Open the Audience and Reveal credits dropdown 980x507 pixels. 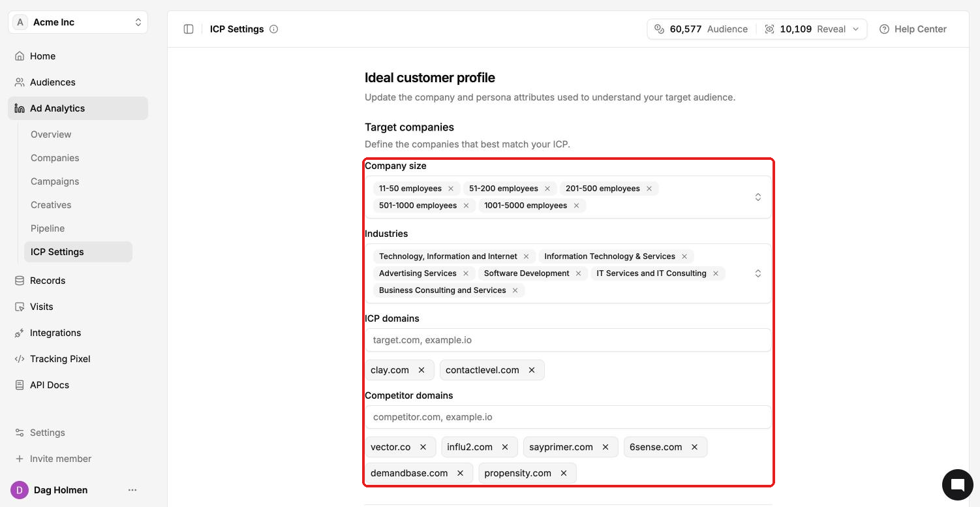pyautogui.click(x=757, y=29)
